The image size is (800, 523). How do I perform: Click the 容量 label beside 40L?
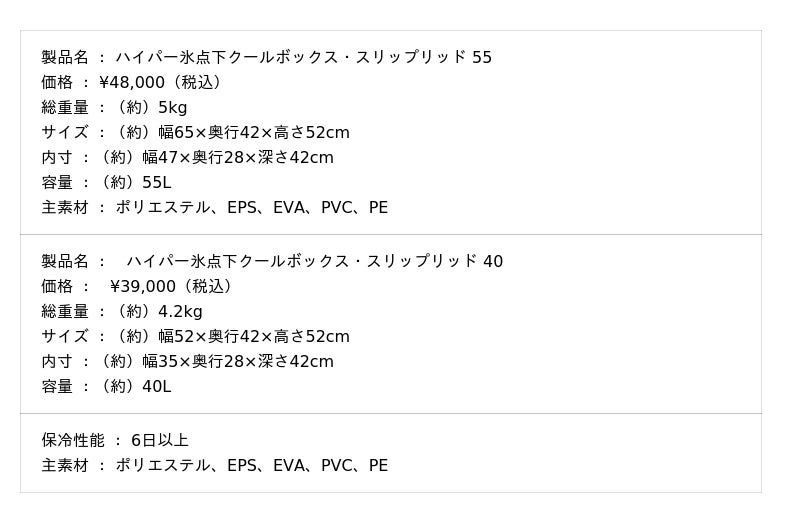(x=57, y=387)
